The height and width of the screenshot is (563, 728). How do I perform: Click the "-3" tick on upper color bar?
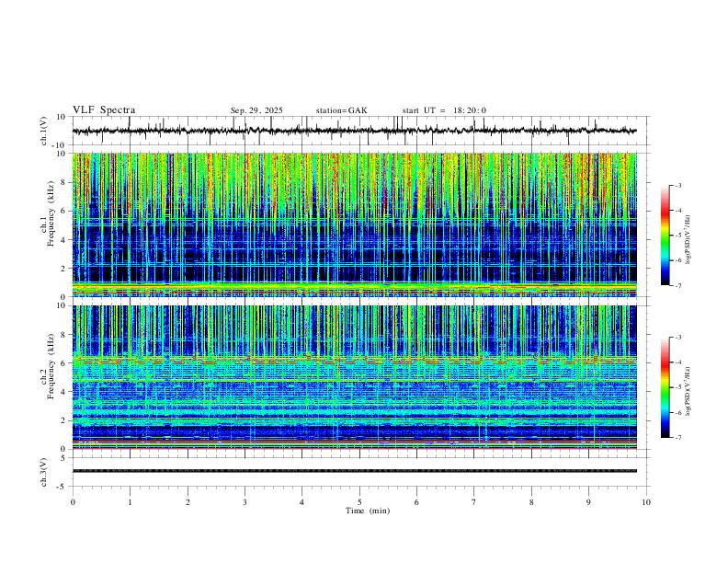tap(677, 185)
